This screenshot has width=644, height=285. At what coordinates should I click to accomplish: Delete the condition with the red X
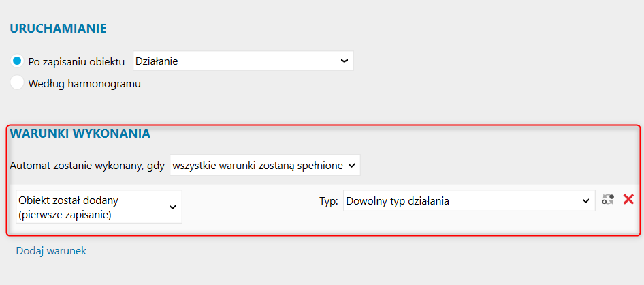point(628,200)
